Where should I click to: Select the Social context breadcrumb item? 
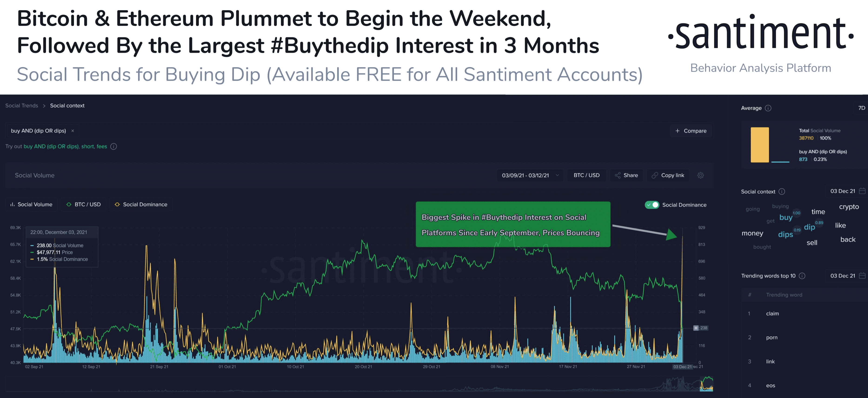tap(67, 106)
